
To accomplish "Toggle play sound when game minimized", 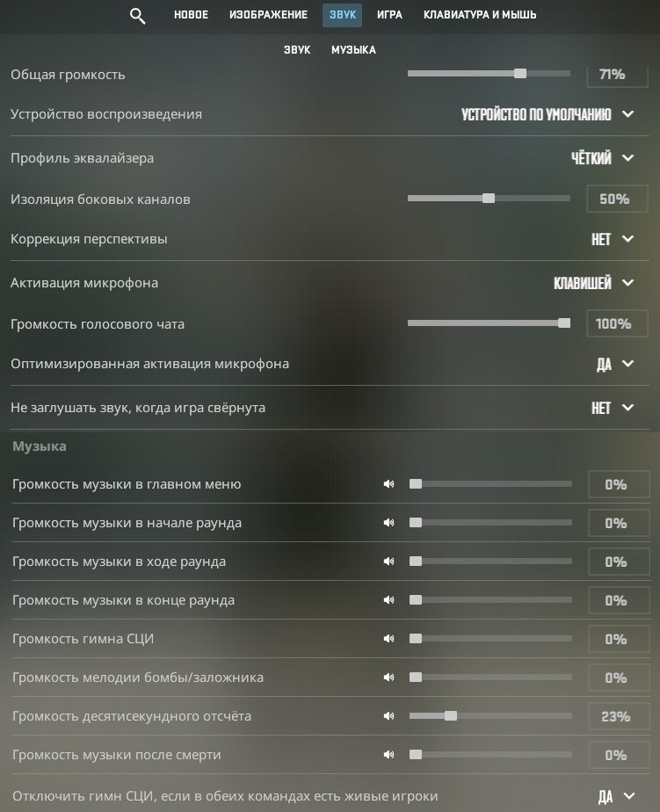I will (613, 408).
